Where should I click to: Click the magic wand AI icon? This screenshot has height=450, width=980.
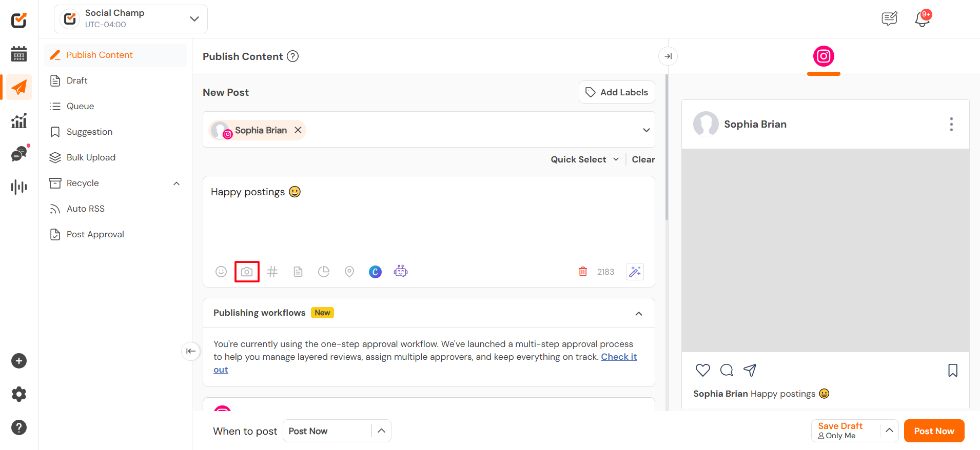(635, 272)
